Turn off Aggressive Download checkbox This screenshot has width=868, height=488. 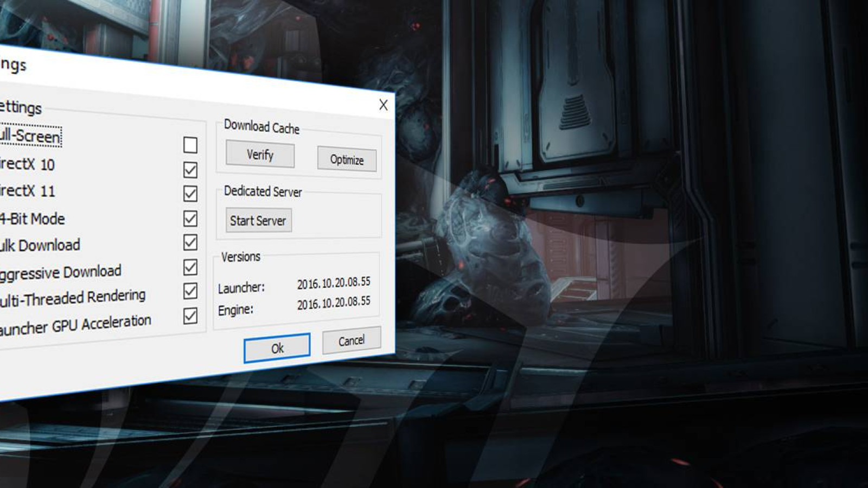(190, 267)
